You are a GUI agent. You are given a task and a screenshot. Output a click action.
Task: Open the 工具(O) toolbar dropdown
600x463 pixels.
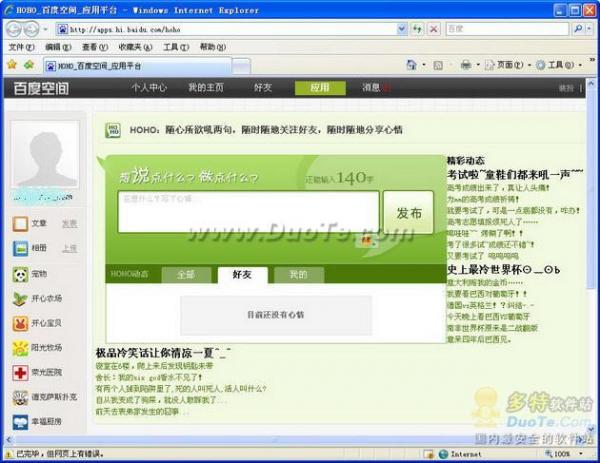click(559, 65)
